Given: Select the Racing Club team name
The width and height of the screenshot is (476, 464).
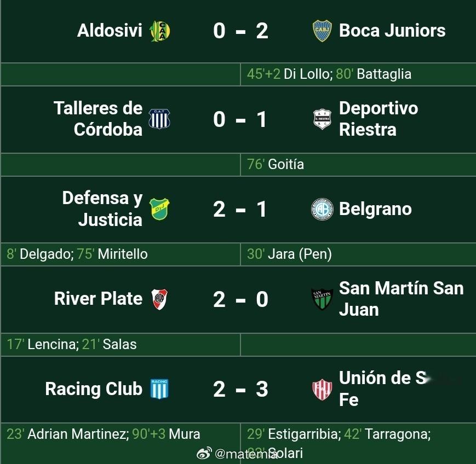Looking at the screenshot, I should (x=94, y=389).
